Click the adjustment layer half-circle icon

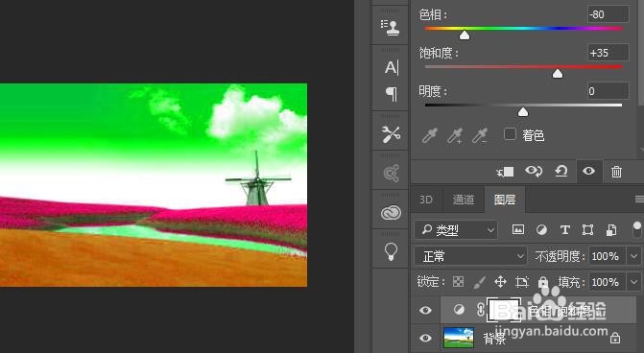point(459,310)
